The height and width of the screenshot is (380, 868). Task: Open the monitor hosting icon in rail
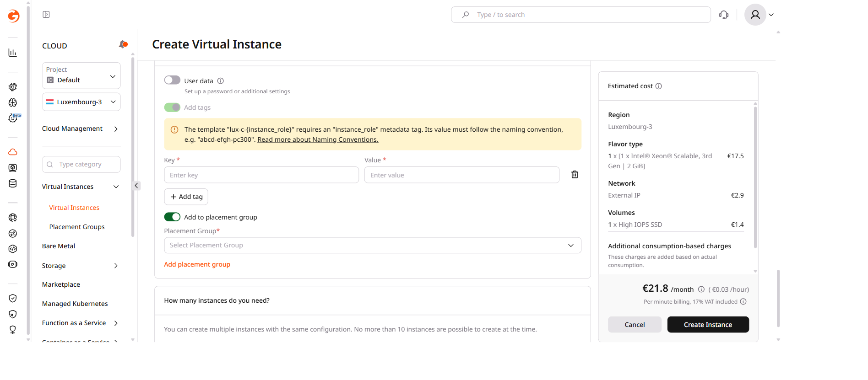click(13, 168)
